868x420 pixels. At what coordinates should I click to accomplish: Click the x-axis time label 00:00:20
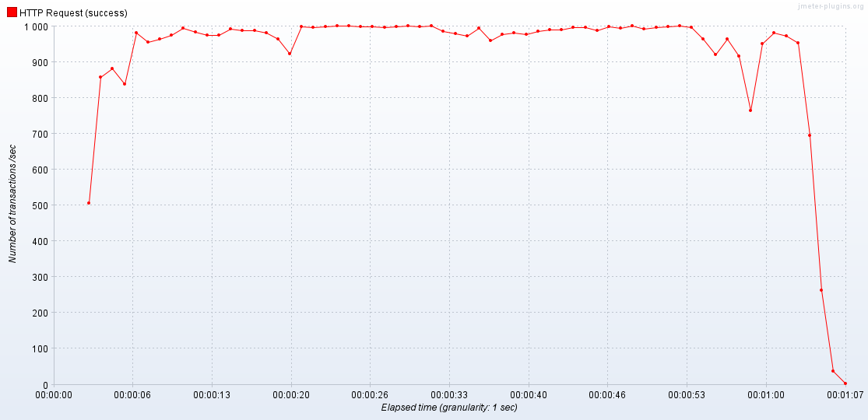click(x=291, y=395)
